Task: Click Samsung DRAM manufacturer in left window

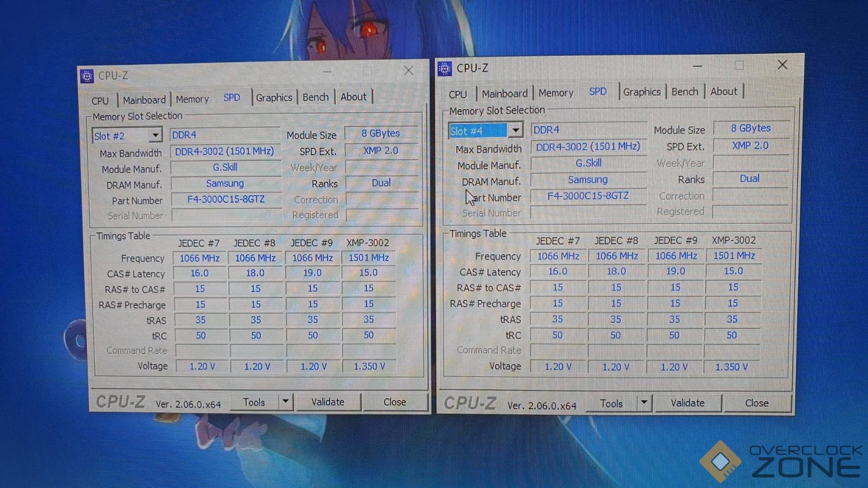Action: click(x=225, y=184)
